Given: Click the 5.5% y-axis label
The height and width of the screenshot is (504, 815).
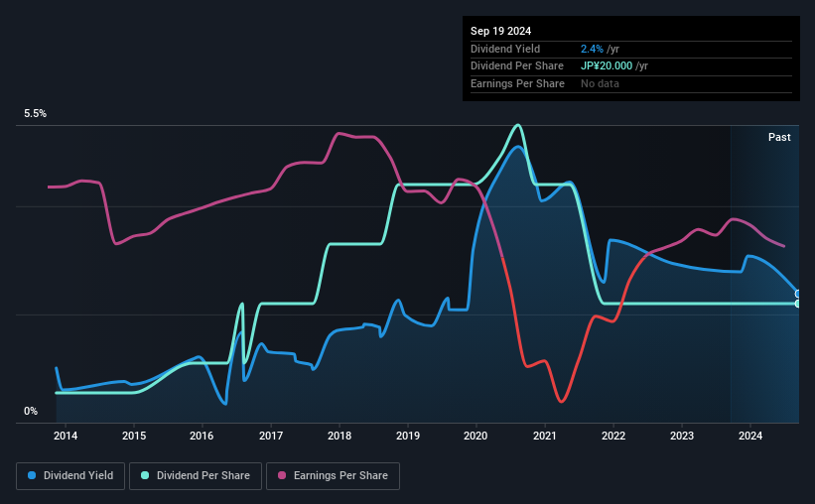Looking at the screenshot, I should pyautogui.click(x=36, y=113).
